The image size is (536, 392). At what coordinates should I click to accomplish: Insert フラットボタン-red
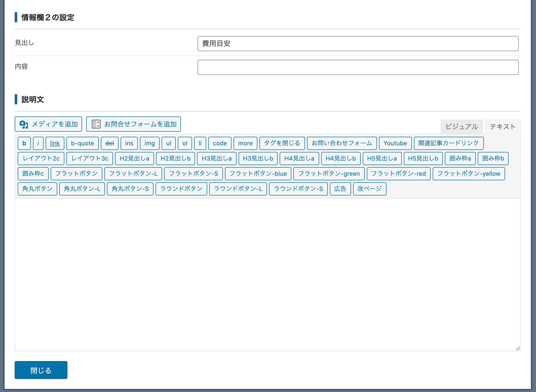point(399,174)
